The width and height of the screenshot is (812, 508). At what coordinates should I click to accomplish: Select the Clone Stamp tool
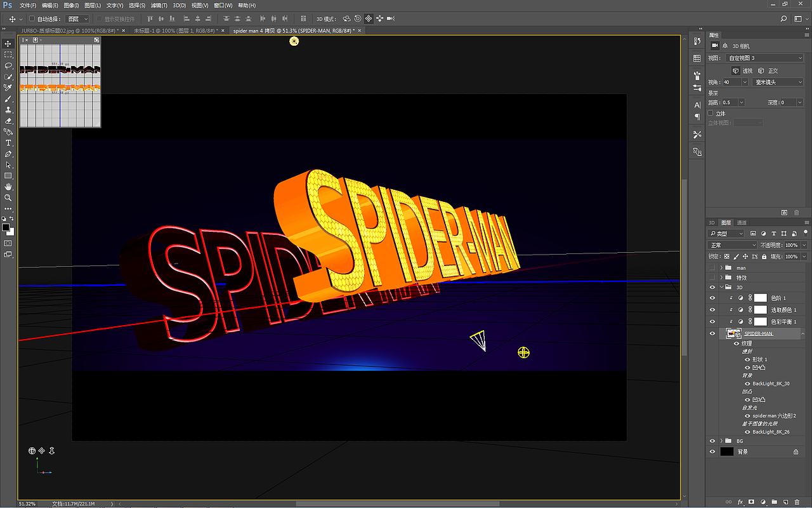click(x=8, y=110)
